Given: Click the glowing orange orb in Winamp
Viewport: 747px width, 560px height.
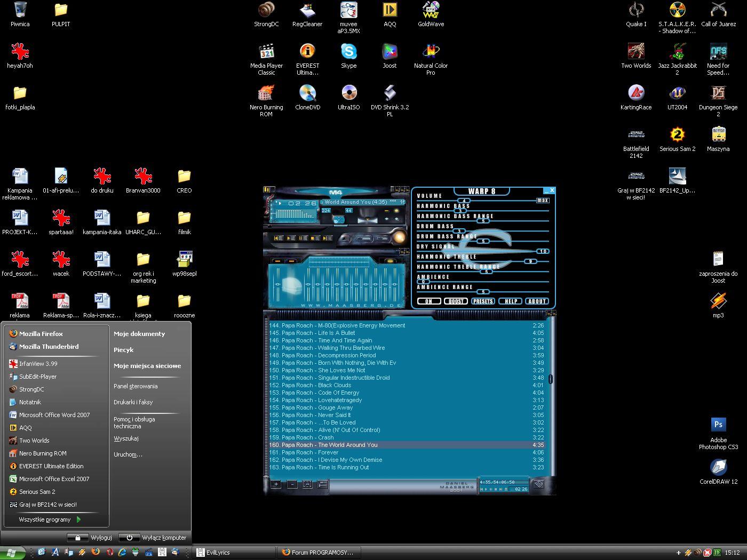Looking at the screenshot, I should 399,237.
